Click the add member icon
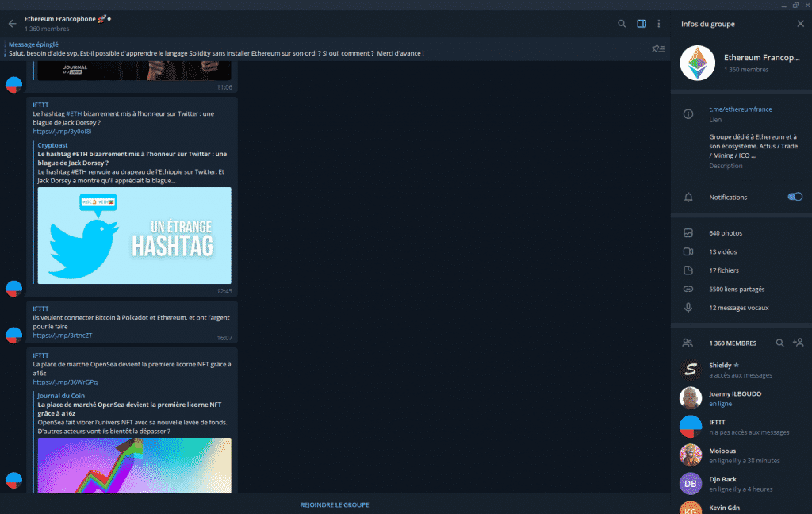812x514 pixels. pos(798,343)
